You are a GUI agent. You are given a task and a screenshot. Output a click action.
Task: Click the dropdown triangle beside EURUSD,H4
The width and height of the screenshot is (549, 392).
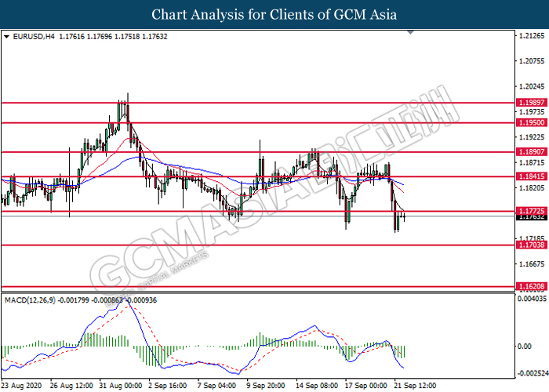coord(6,36)
